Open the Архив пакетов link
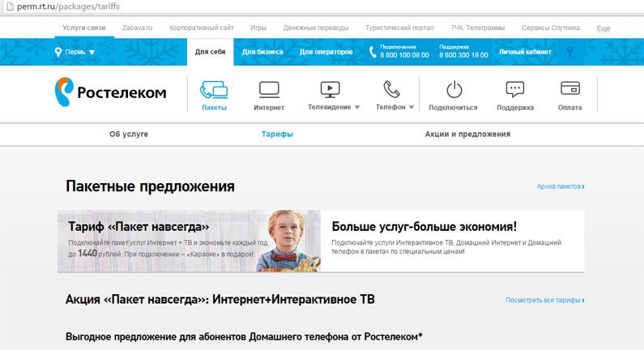This screenshot has height=350, width=644. pyautogui.click(x=560, y=186)
